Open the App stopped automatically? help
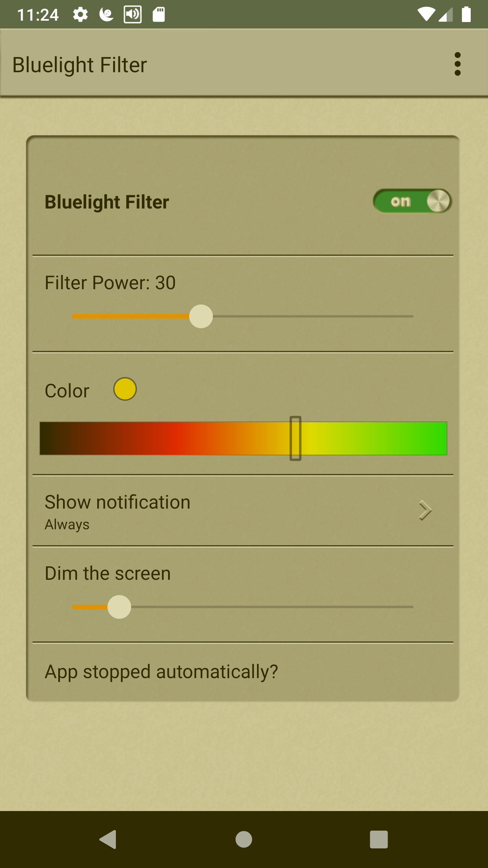488x868 pixels. click(161, 672)
